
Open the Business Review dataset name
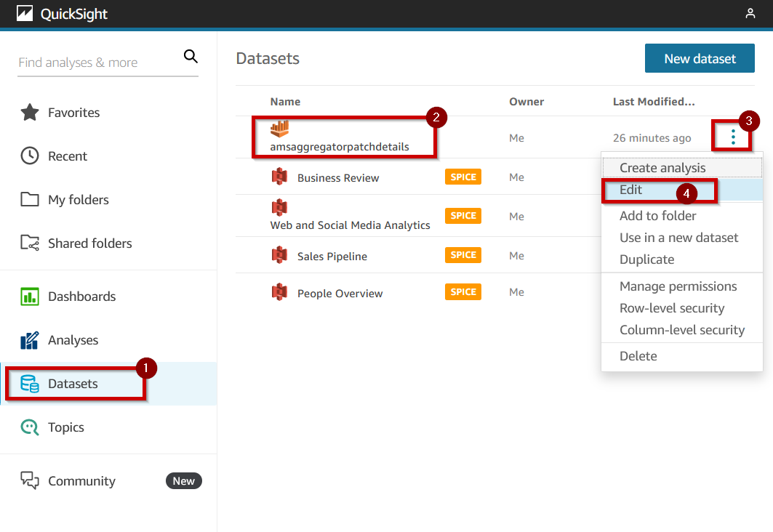point(338,178)
